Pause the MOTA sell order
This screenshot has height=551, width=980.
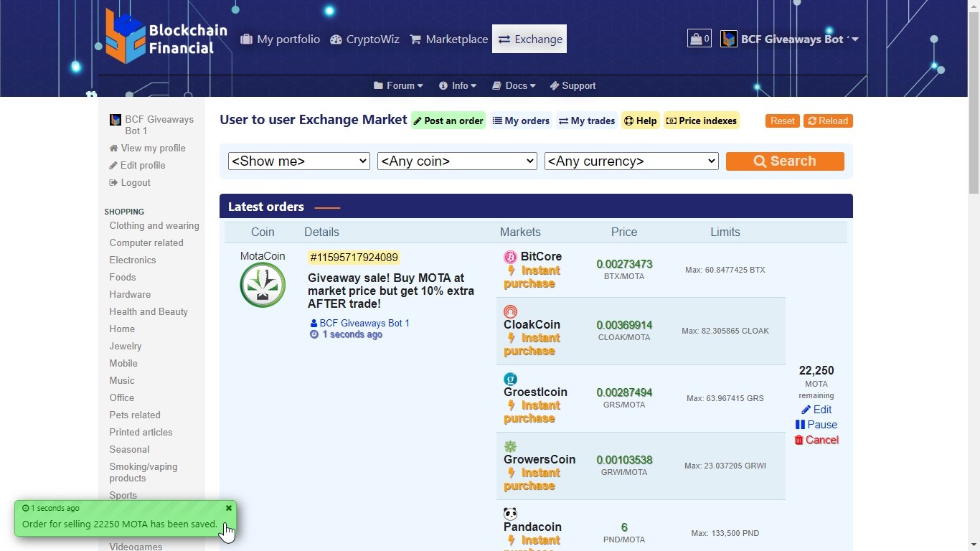(816, 425)
